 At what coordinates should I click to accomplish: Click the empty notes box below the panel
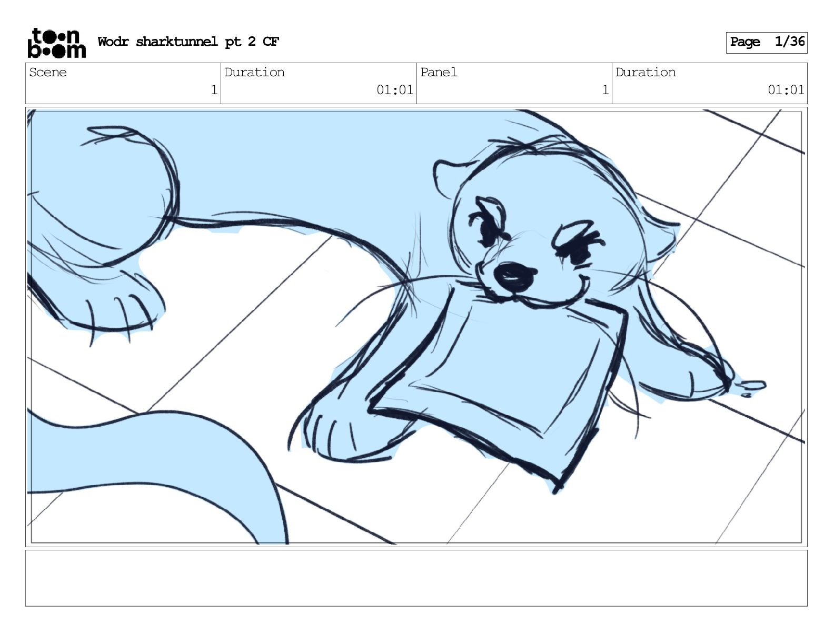click(416, 578)
